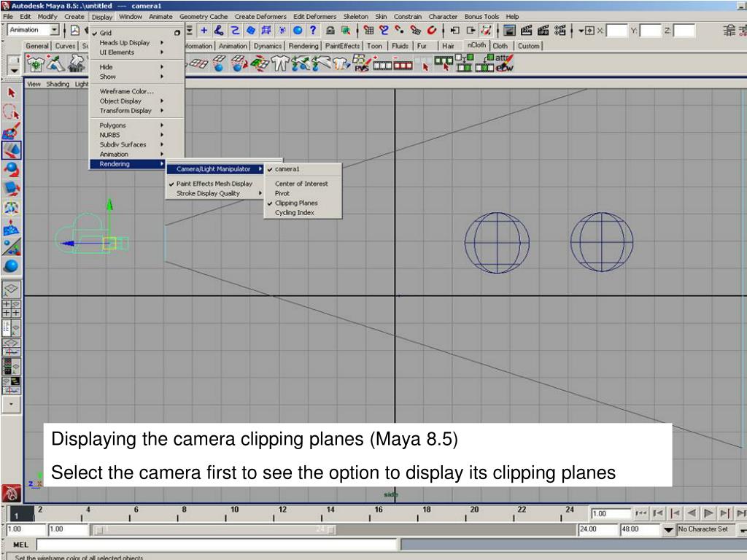Click the IPR render icon

click(543, 31)
